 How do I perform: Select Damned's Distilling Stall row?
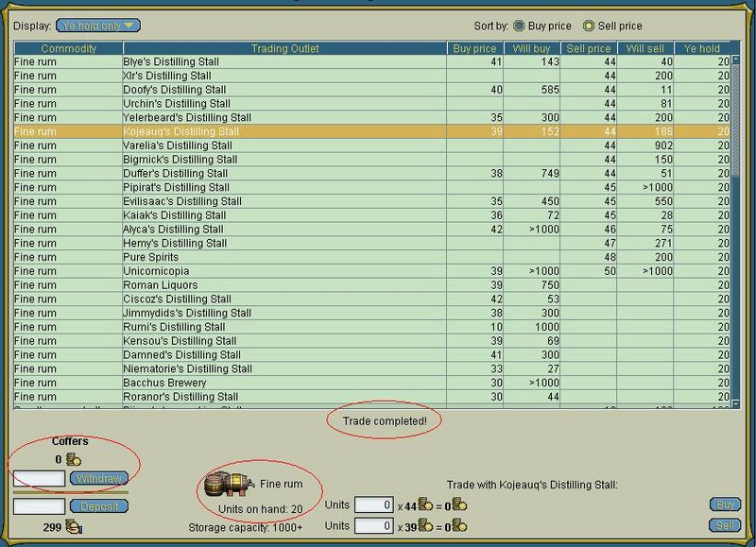[x=372, y=355]
